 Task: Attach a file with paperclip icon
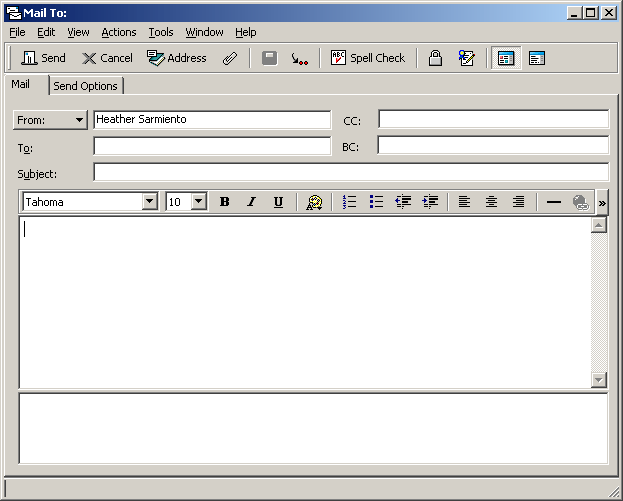pos(230,58)
